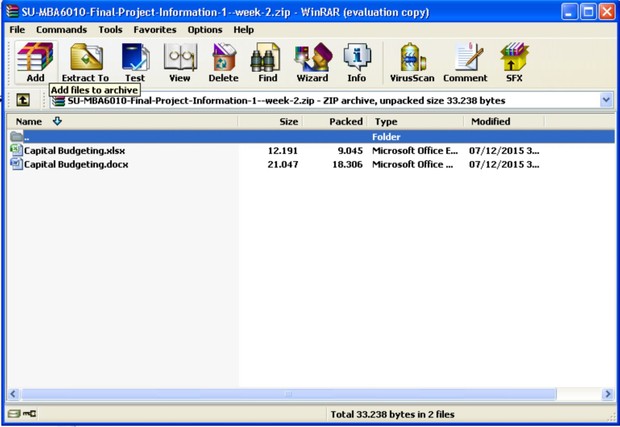Open the Commands menu

tap(61, 30)
